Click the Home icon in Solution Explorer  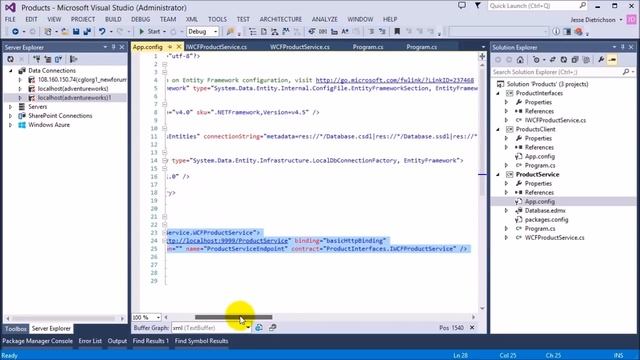[x=520, y=60]
